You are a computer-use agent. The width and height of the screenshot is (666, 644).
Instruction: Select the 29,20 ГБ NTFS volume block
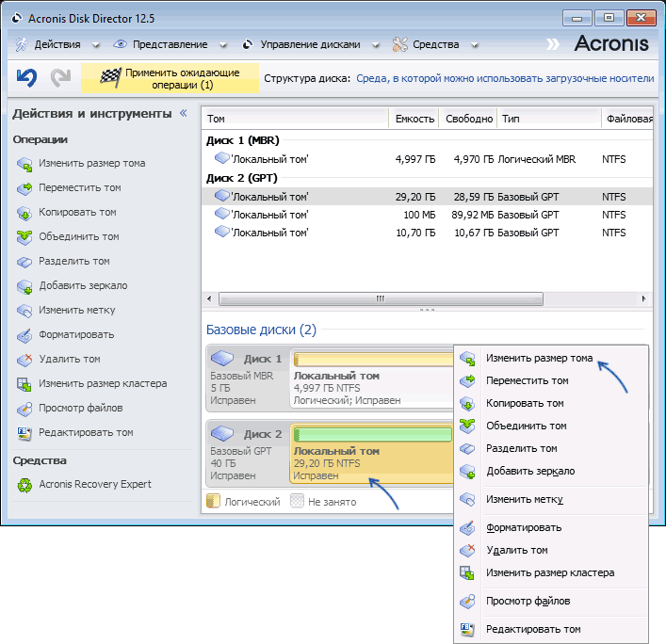372,454
